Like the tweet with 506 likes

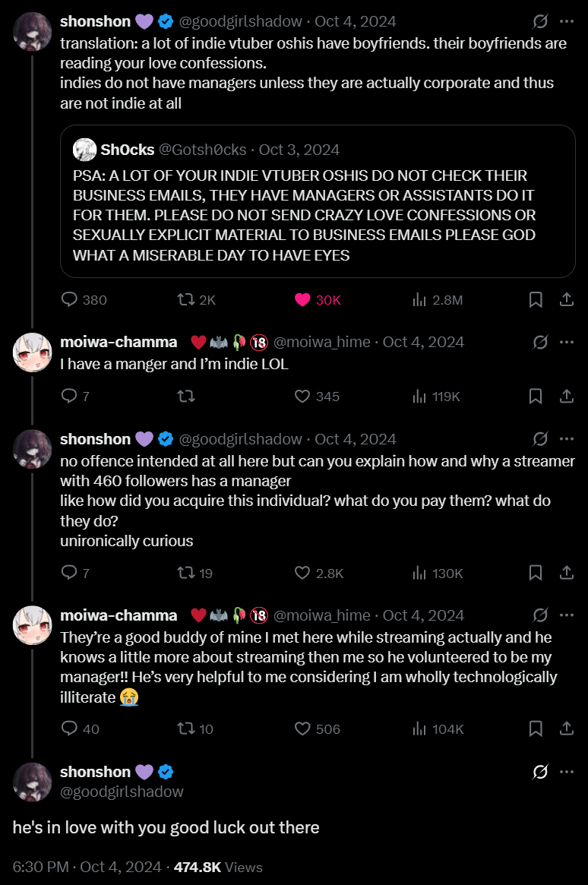302,729
